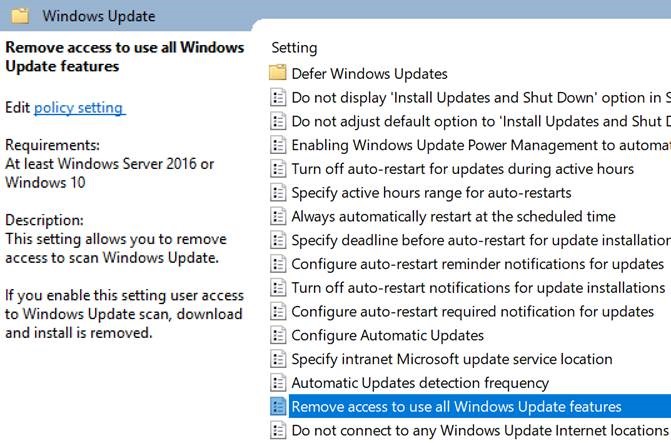Select 'Enabling Windows Update Power Management' policy

[x=479, y=144]
